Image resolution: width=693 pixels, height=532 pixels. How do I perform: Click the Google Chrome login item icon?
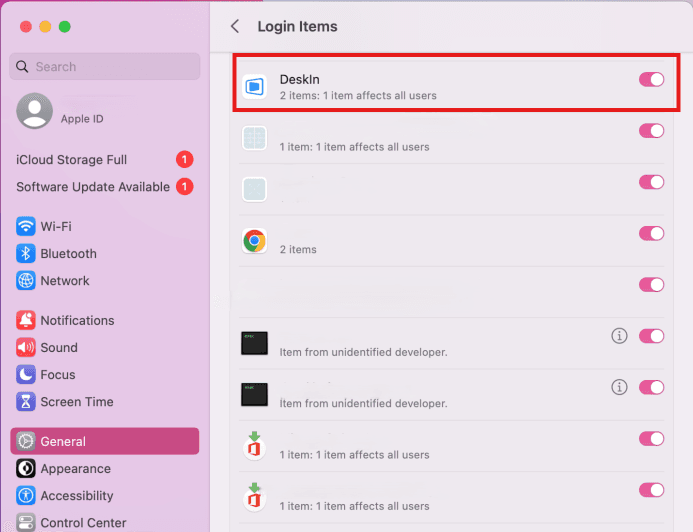coord(255,241)
